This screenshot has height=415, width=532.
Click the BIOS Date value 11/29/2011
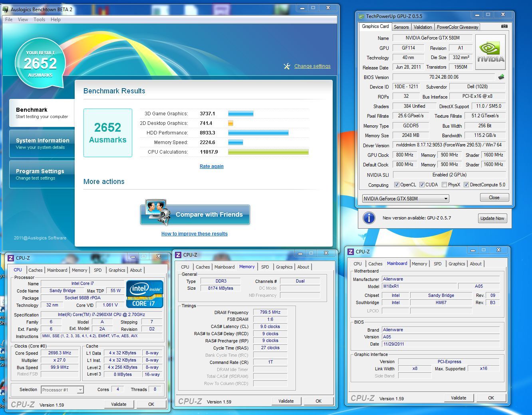click(x=441, y=344)
